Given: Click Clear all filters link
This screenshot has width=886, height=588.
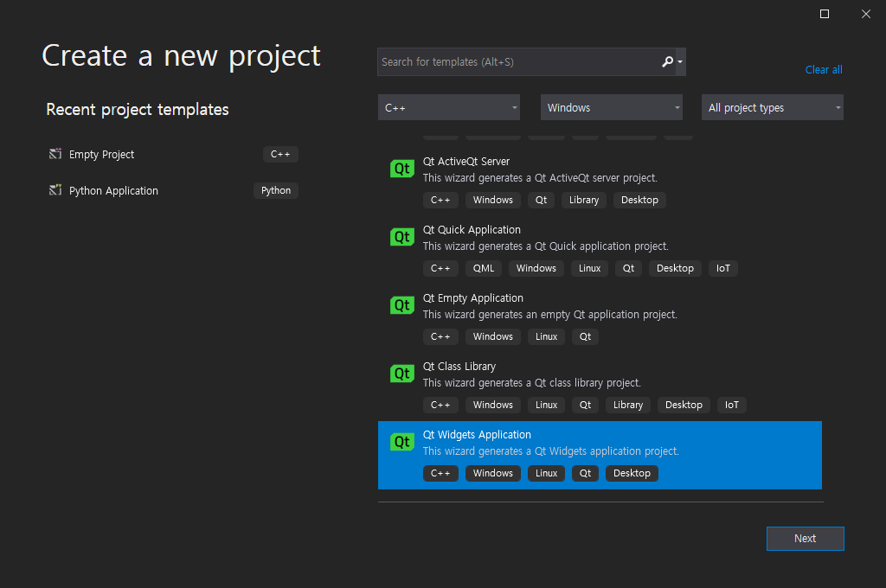Looking at the screenshot, I should (x=824, y=69).
